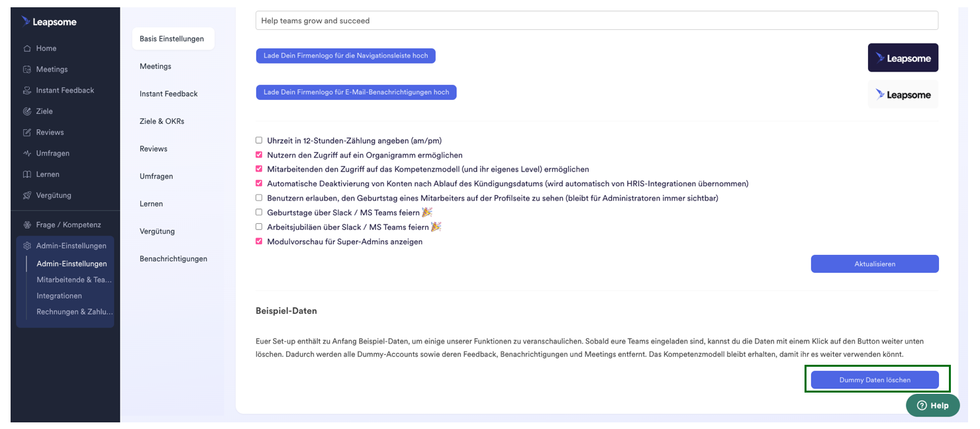The width and height of the screenshot is (980, 429).
Task: Switch to the Benachrichtigungen settings tab
Action: pyautogui.click(x=173, y=258)
